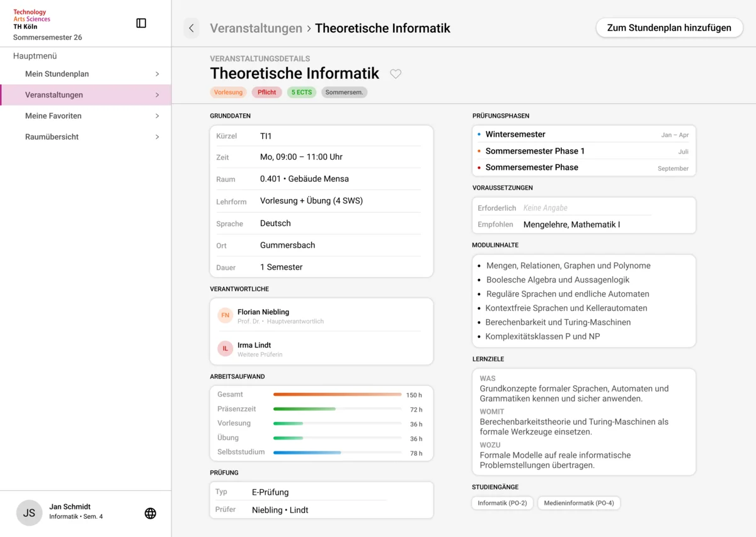756x537 pixels.
Task: Expand the Raumübersicht chevron
Action: (157, 137)
